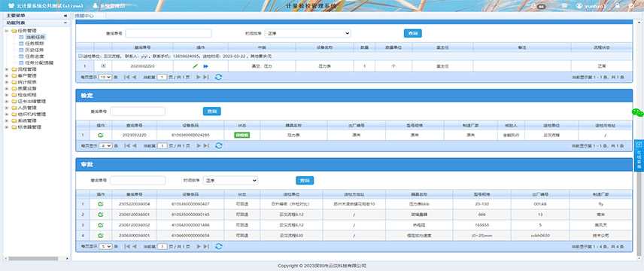Collapse the 主要菜单 sidebar panel arrow
This screenshot has width=644, height=271.
point(65,16)
